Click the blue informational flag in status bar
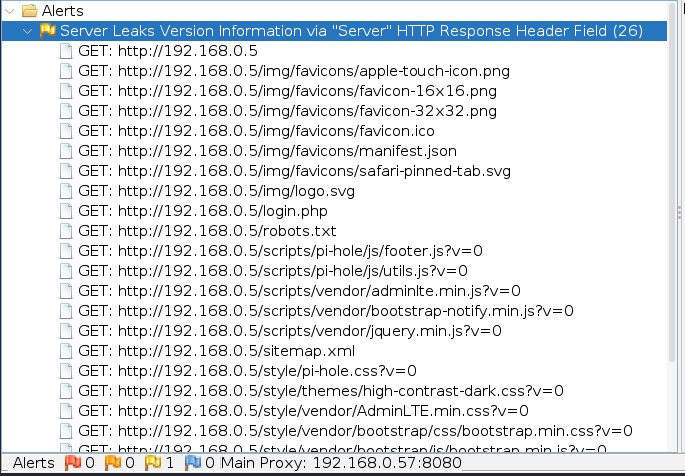The image size is (685, 476). tap(193, 463)
